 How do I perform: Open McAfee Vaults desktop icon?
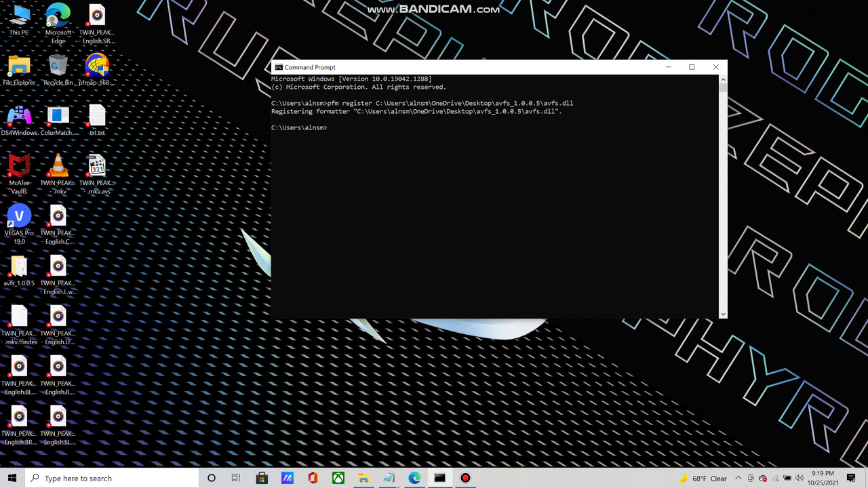19,175
